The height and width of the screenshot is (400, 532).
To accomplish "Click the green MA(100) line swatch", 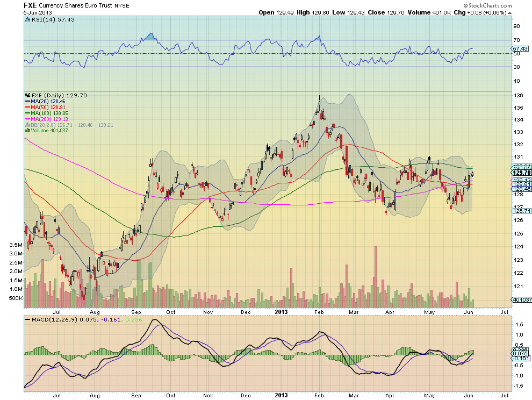I will 28,113.
